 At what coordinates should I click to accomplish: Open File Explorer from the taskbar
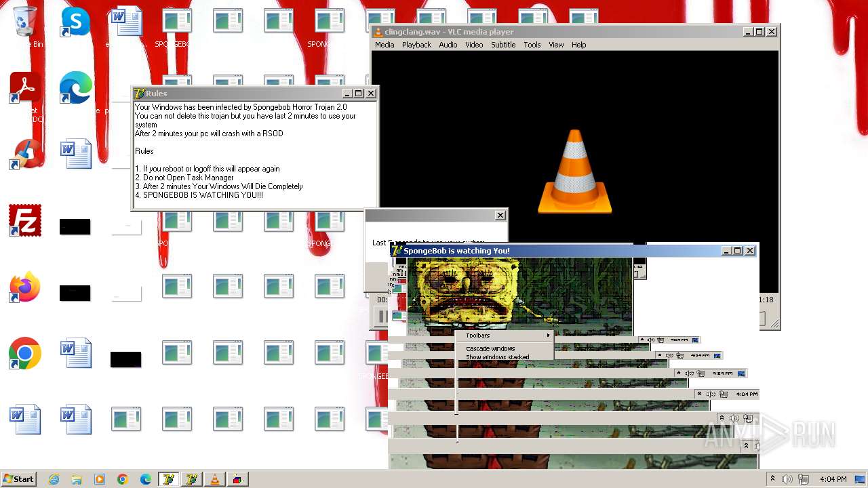77,479
